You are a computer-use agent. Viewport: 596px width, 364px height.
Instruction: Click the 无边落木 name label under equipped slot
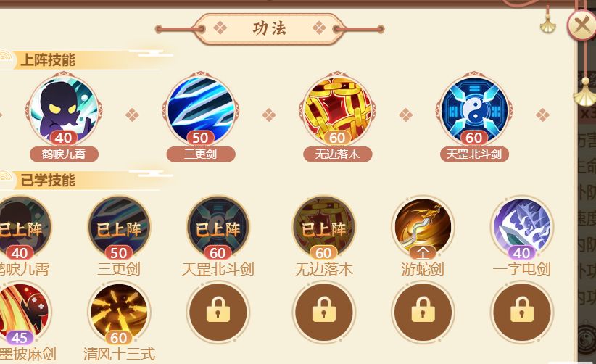pyautogui.click(x=338, y=154)
